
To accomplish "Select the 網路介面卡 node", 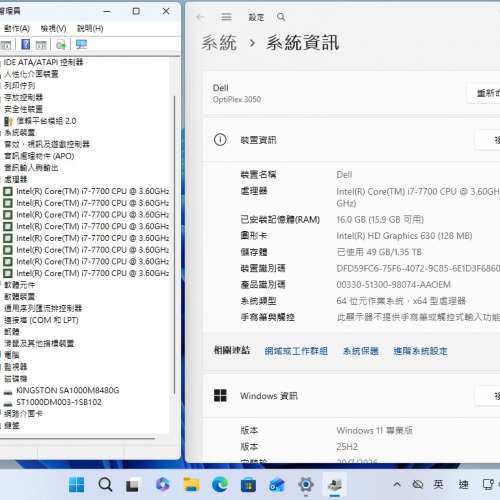I will [23, 414].
